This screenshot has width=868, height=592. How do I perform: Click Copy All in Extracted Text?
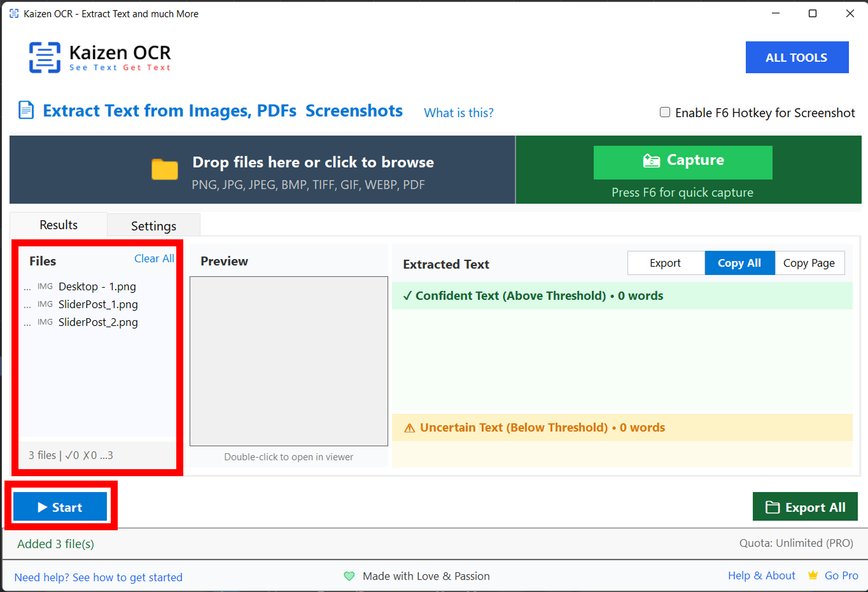tap(739, 263)
